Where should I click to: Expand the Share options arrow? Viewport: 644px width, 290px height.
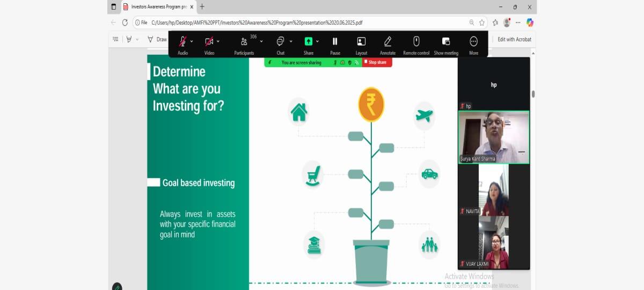coord(317,41)
